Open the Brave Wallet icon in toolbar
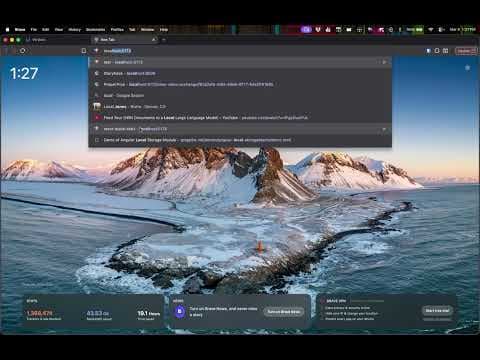The width and height of the screenshot is (480, 360). click(446, 51)
